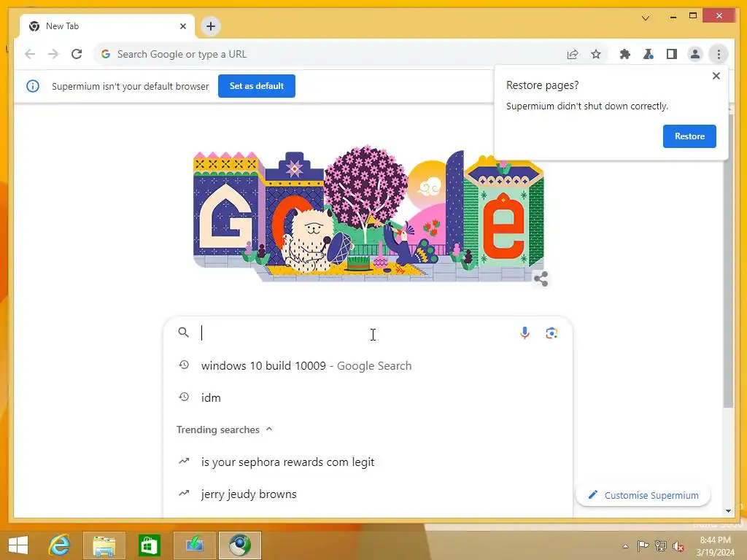Open a new tab with plus button
The image size is (747, 560).
point(211,26)
